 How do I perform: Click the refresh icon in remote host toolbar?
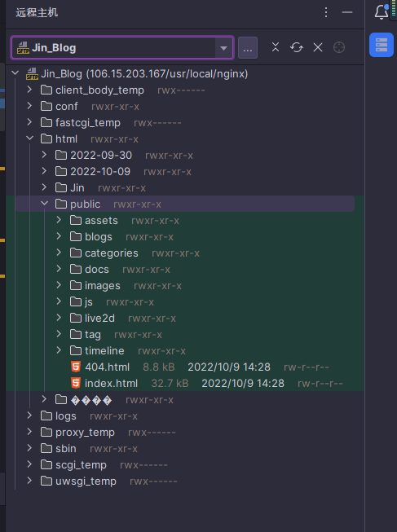[x=297, y=47]
